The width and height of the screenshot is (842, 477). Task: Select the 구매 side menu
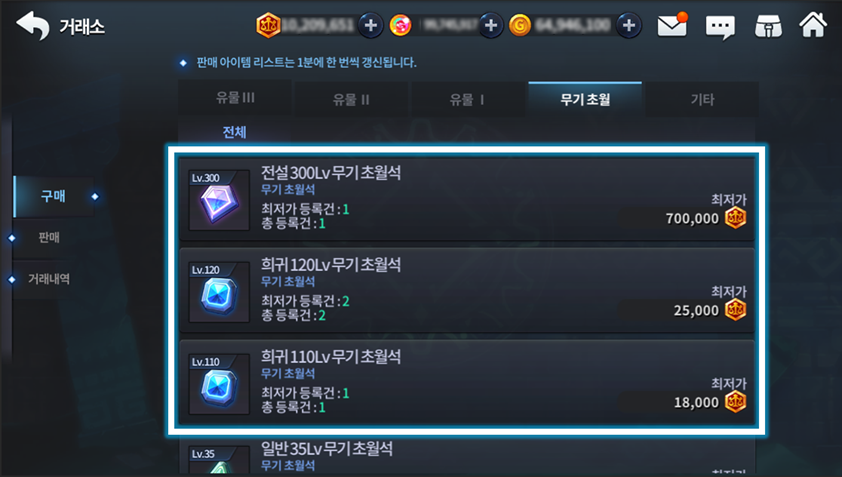53,196
